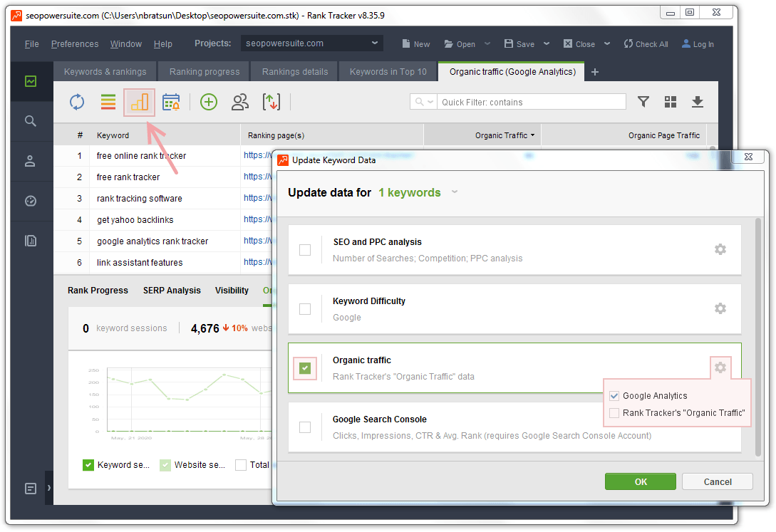Open Organic traffic gear settings
Image resolution: width=776 pixels, height=532 pixels.
coord(720,367)
